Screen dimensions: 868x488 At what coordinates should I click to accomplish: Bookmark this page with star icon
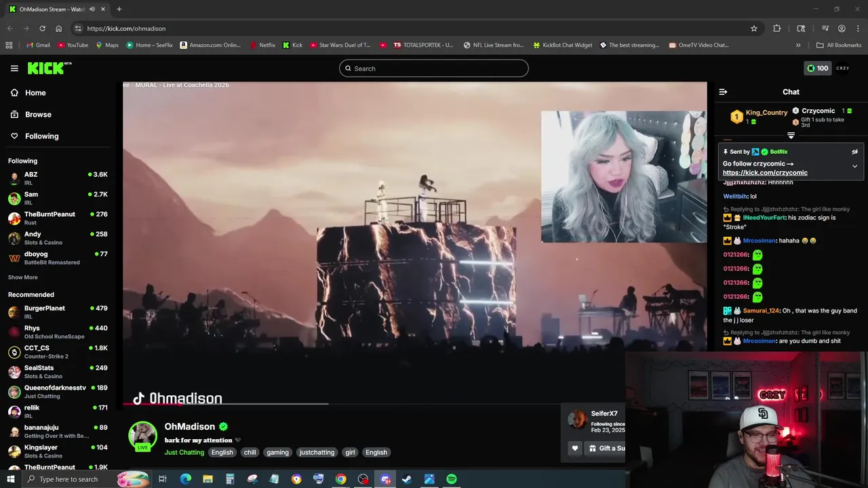click(753, 28)
